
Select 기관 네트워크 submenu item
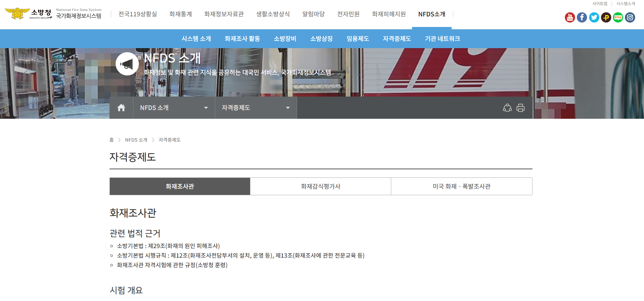point(442,39)
